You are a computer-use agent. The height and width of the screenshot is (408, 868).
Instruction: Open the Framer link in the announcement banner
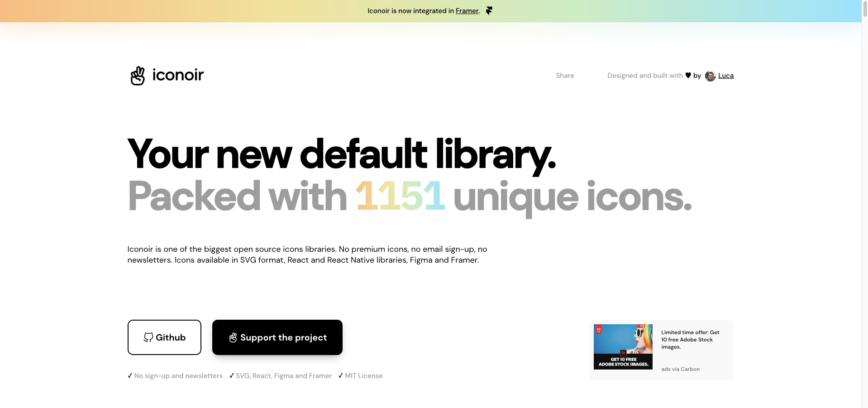pyautogui.click(x=467, y=11)
